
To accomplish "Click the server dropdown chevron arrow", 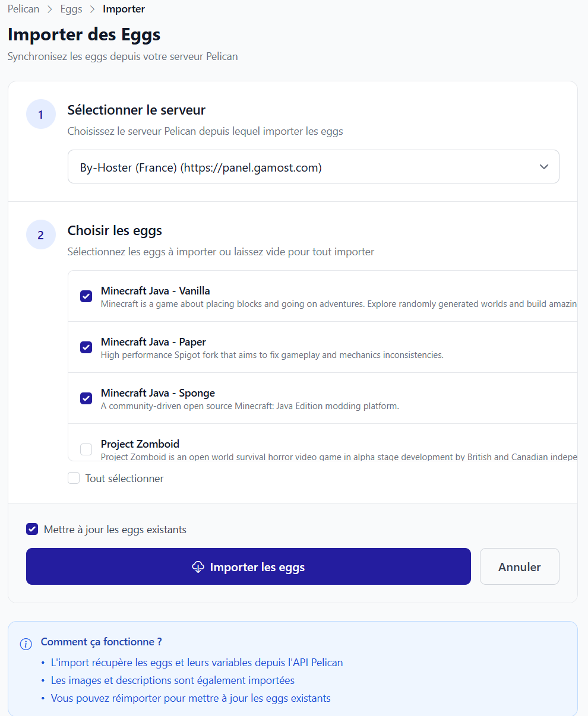I will click(x=543, y=167).
